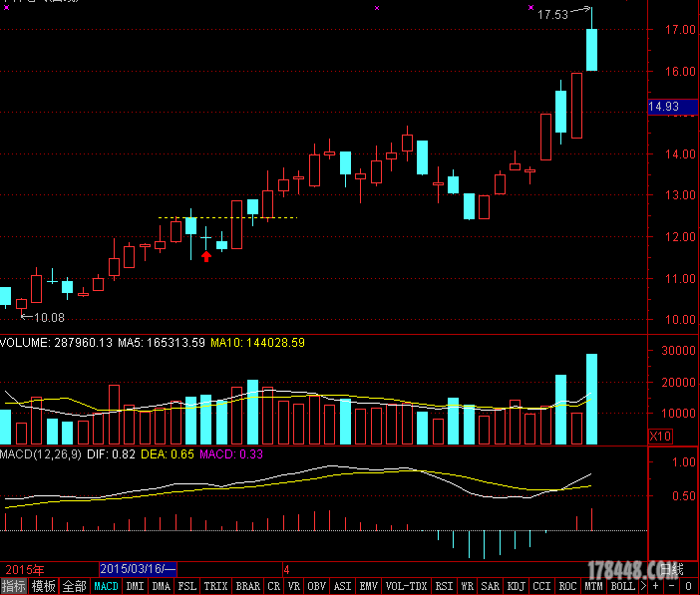This screenshot has height=595, width=700.
Task: Click the DIF: 0.82 readout
Action: (111, 454)
